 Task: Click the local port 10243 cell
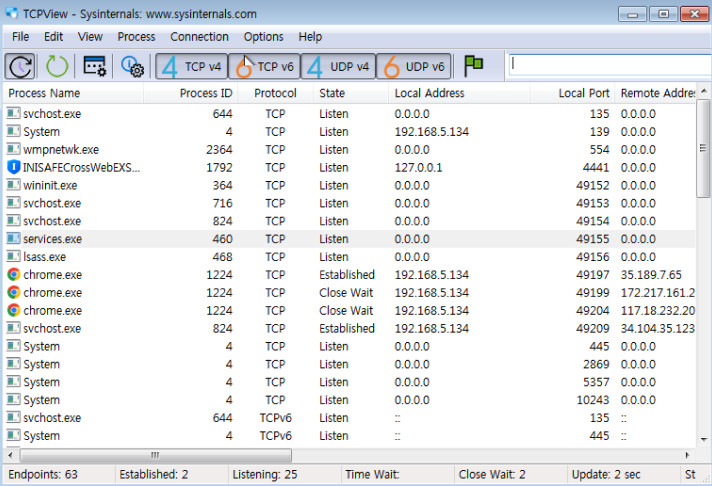(x=593, y=400)
